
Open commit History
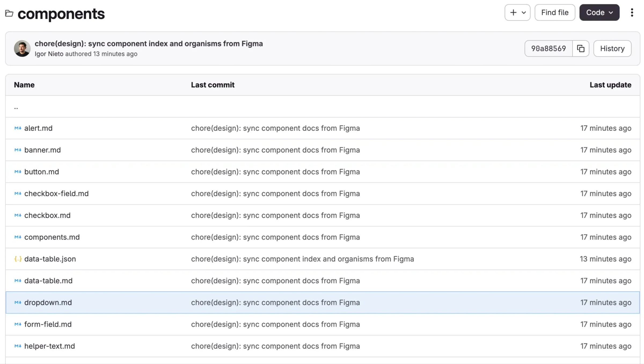612,49
